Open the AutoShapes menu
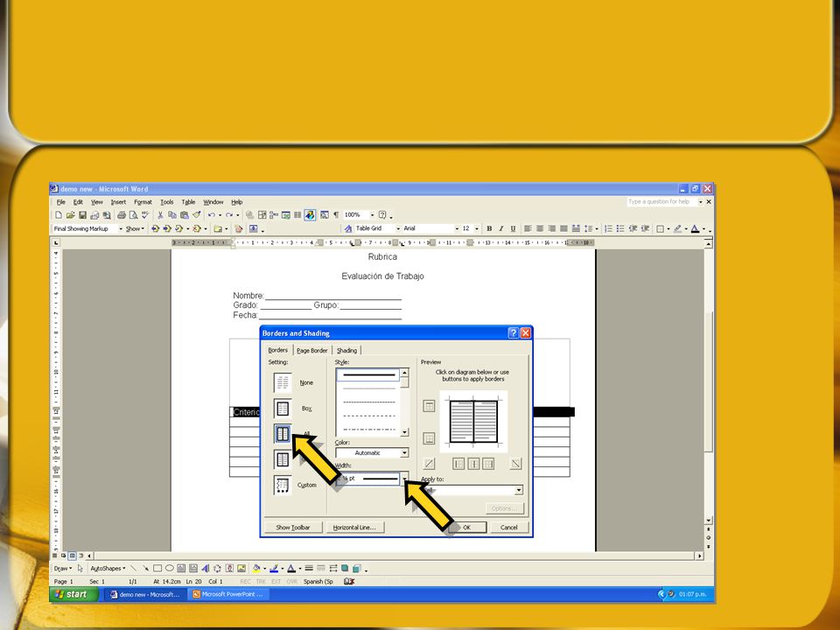The height and width of the screenshot is (630, 840). tap(107, 569)
